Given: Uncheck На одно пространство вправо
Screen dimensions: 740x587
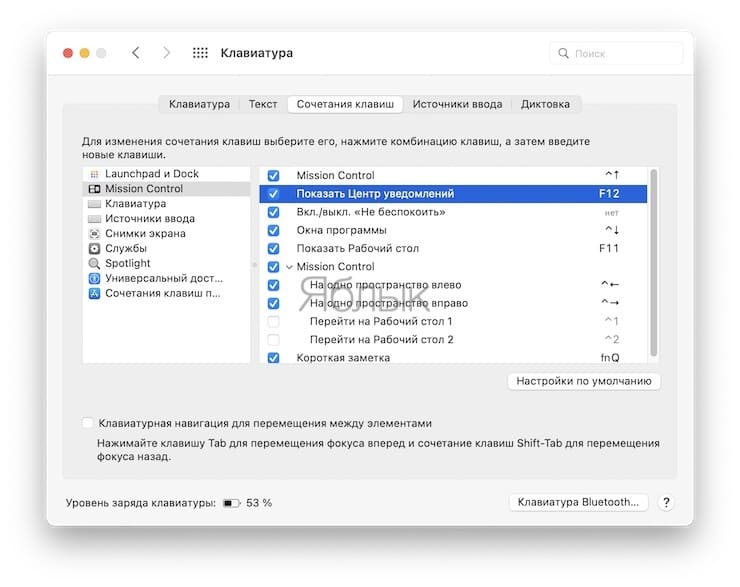Looking at the screenshot, I should tap(273, 303).
